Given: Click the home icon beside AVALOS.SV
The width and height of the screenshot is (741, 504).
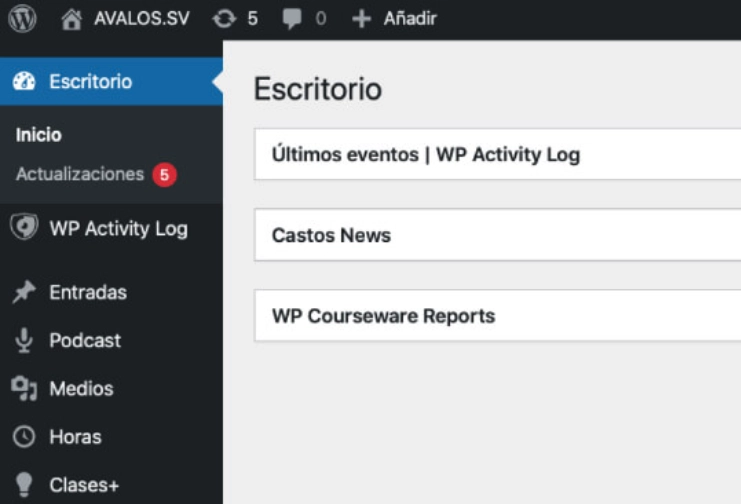Looking at the screenshot, I should pyautogui.click(x=72, y=19).
